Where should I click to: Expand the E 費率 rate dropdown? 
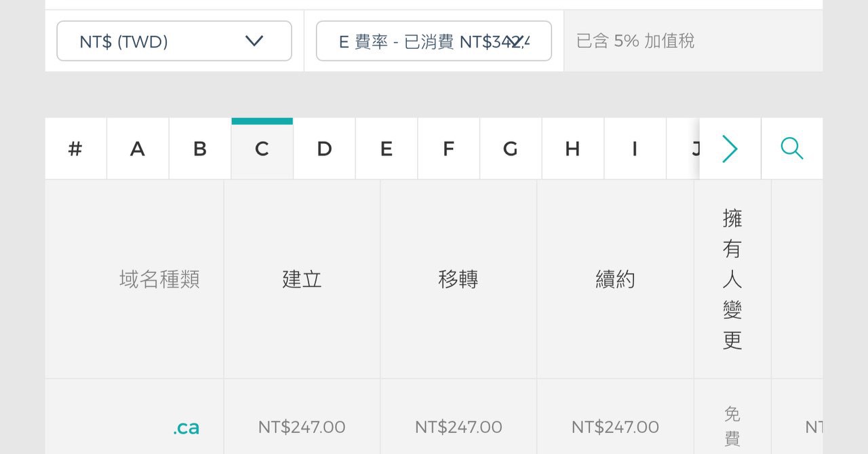(x=434, y=41)
